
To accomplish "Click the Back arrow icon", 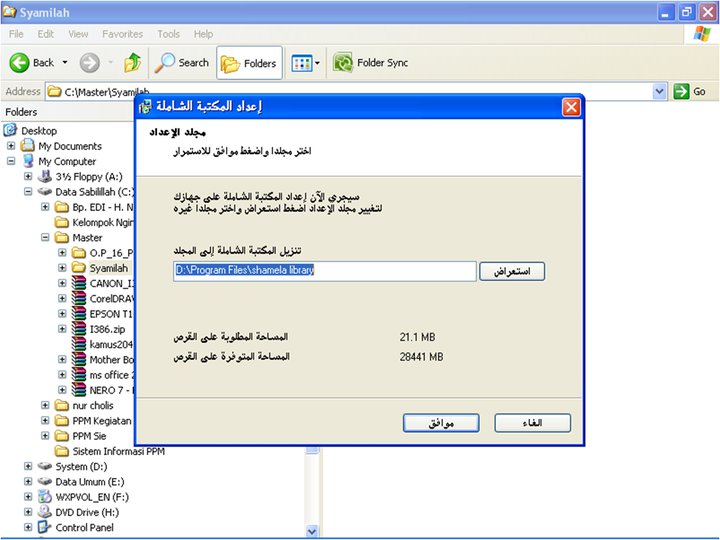I will [x=19, y=62].
